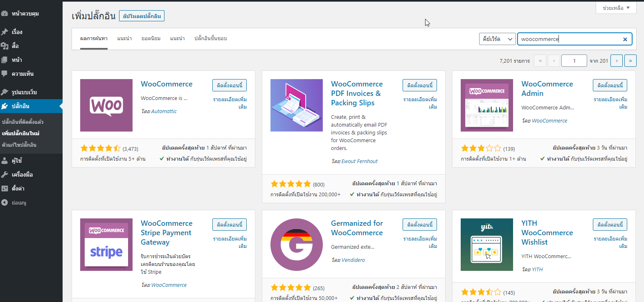
Task: Select Add New Plugin (เพิ่มปลั๊กอินใหม่) submenu
Action: (x=21, y=133)
